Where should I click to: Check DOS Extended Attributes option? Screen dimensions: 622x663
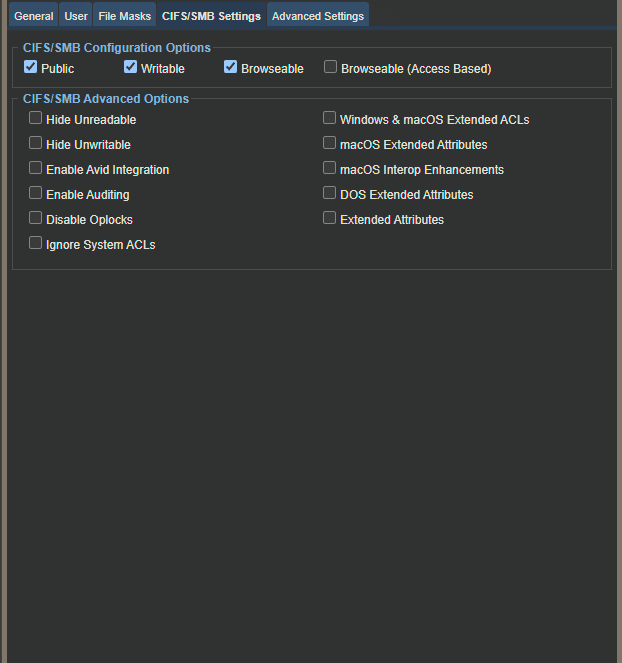(329, 193)
